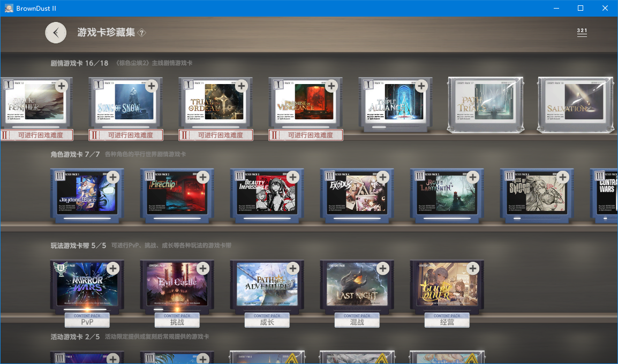The image size is (618, 364).
Task: Click the 挑战 content pack label
Action: click(x=177, y=320)
